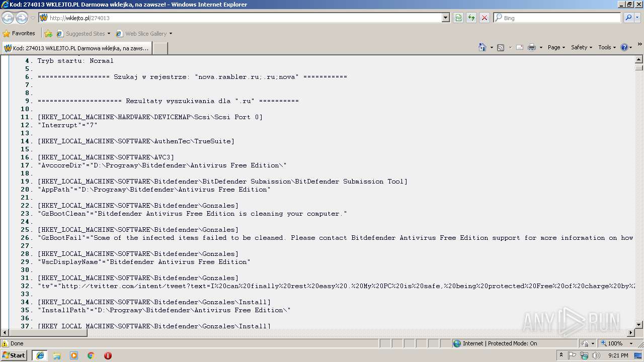Viewport: 644px width, 362px height.
Task: Click vertical scrollbar down arrow
Action: 639,325
